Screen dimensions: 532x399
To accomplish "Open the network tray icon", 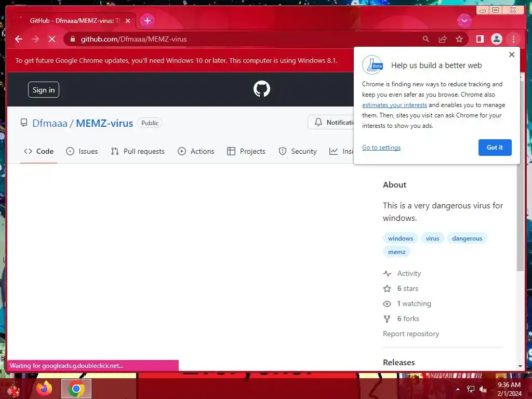I will (x=471, y=389).
